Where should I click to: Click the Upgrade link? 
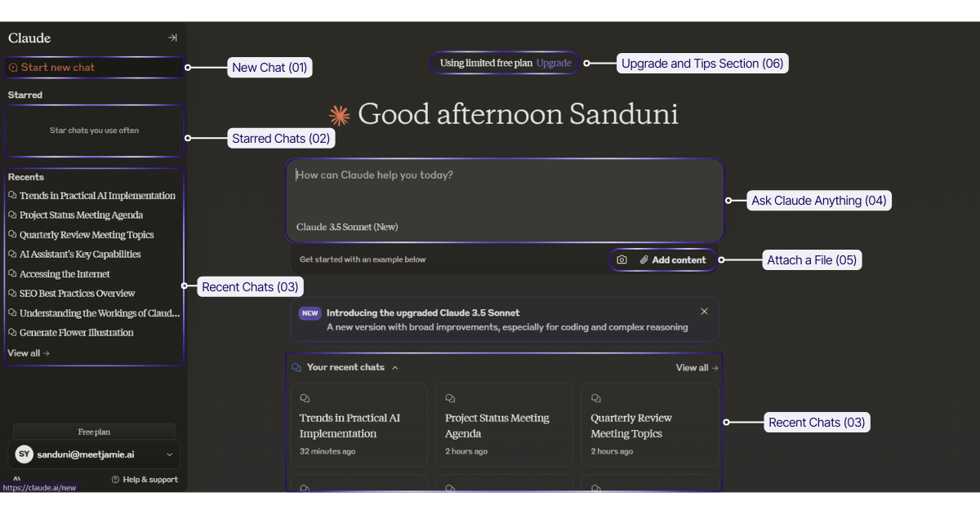[554, 63]
